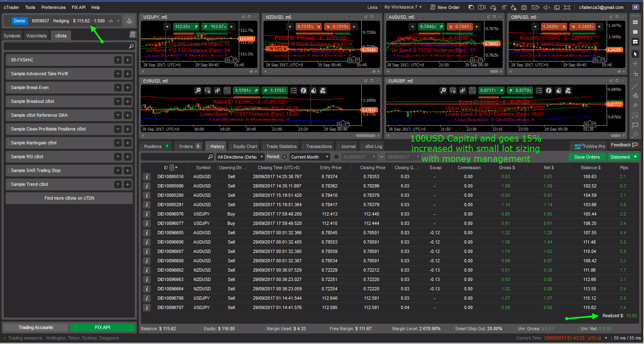Select the trend line drawing tool
This screenshot has width=644, height=344.
click(635, 86)
